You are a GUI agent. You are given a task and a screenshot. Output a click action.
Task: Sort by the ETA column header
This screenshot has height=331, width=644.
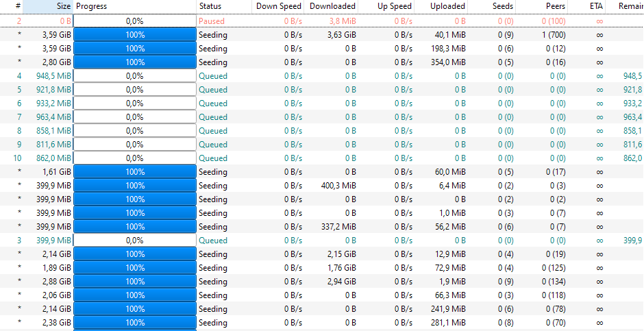click(x=587, y=6)
